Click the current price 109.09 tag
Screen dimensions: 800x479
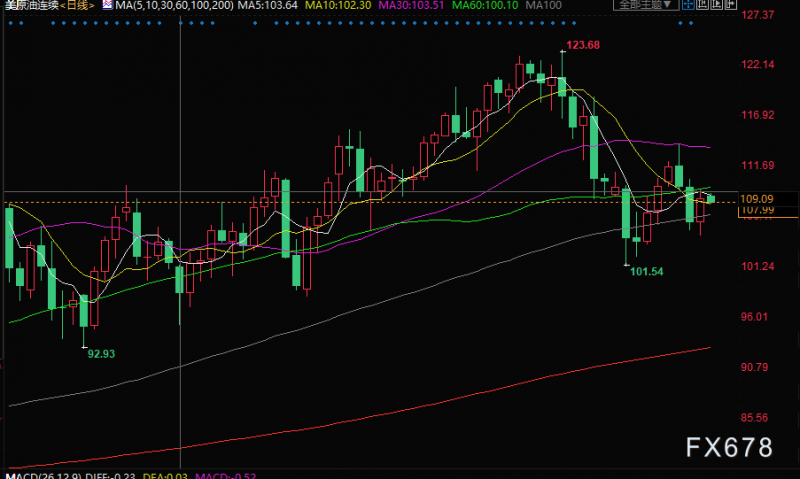[757, 199]
